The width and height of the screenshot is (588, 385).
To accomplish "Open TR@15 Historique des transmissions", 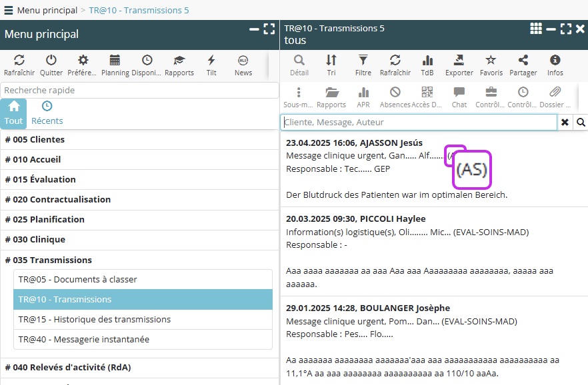I will click(x=95, y=320).
